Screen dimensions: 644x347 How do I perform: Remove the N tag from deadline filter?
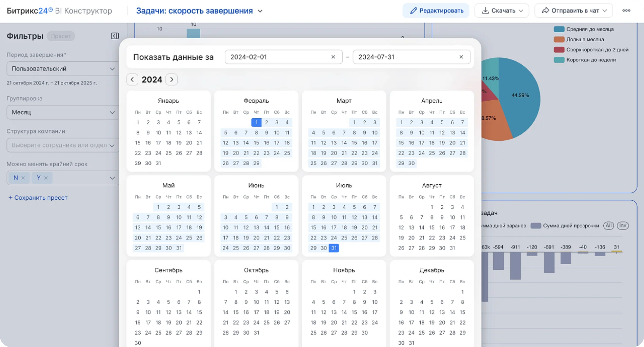pyautogui.click(x=23, y=178)
